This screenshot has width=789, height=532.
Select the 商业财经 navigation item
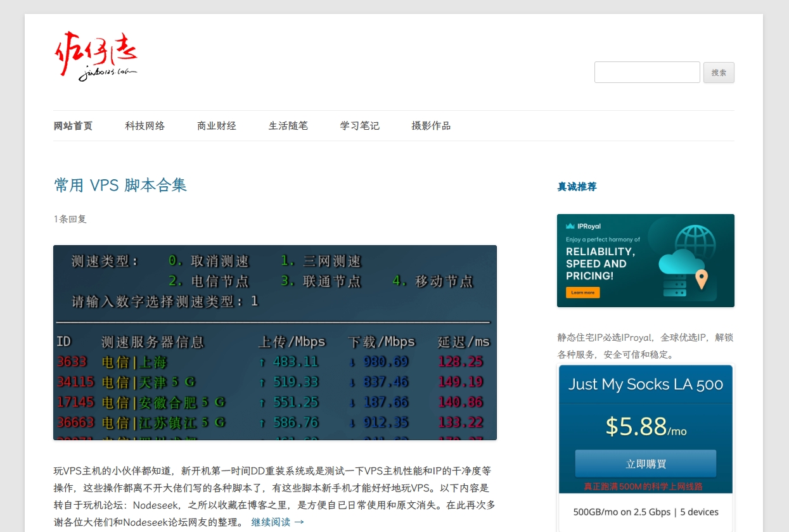coord(216,126)
